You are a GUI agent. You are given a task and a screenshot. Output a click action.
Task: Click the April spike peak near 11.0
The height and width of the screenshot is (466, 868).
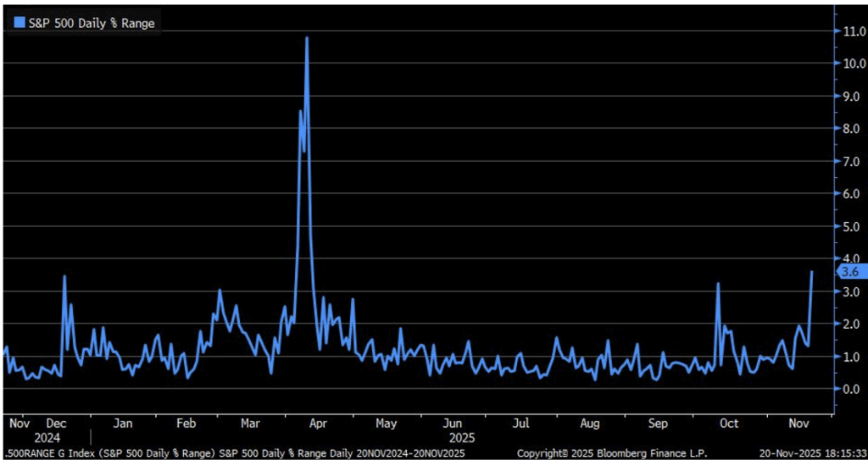pyautogui.click(x=306, y=38)
